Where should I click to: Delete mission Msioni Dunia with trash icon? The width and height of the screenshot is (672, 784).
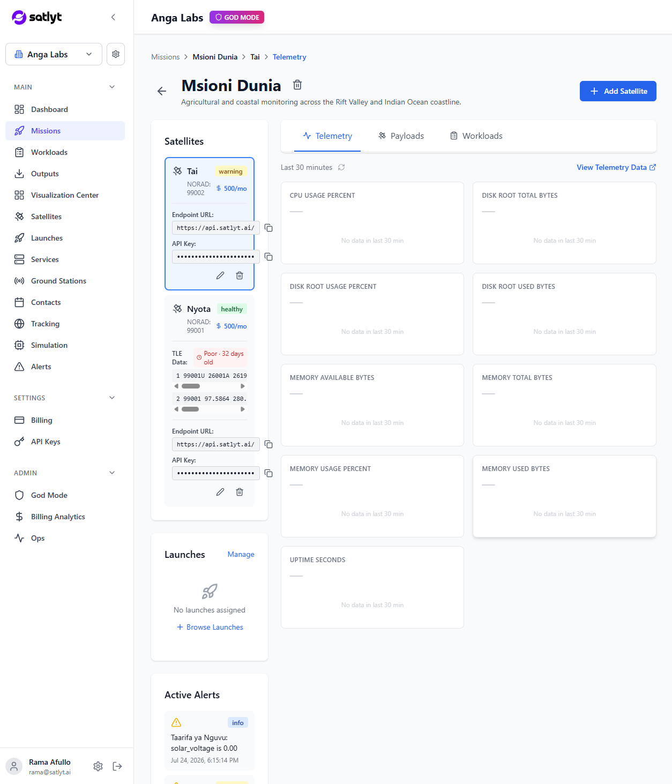pyautogui.click(x=297, y=85)
